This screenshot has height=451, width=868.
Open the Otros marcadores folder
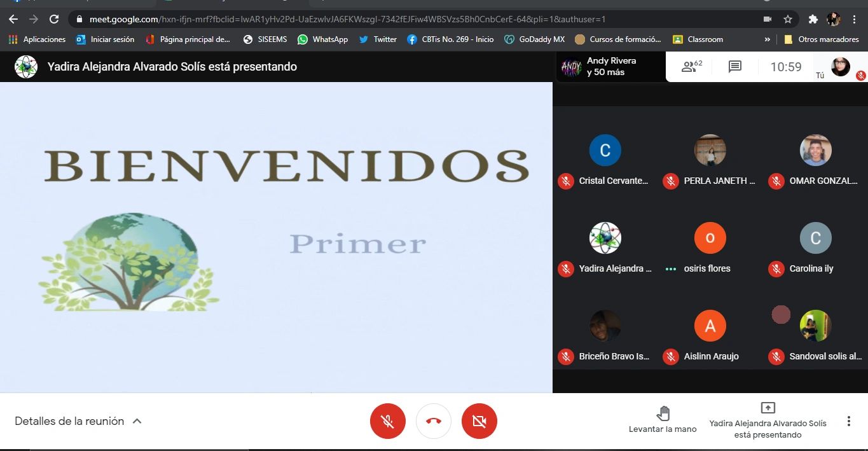822,39
